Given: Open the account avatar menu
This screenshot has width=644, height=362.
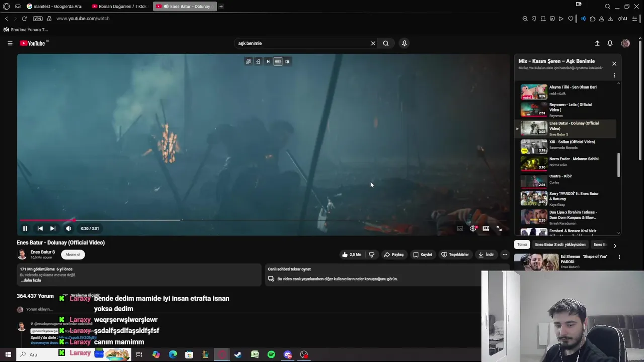Looking at the screenshot, I should pos(625,43).
